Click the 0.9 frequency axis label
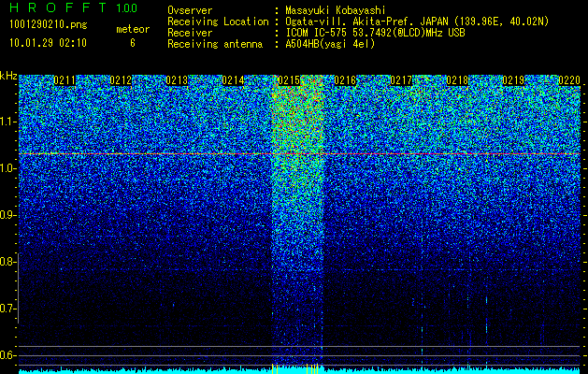The width and height of the screenshot is (588, 374). tap(7, 215)
